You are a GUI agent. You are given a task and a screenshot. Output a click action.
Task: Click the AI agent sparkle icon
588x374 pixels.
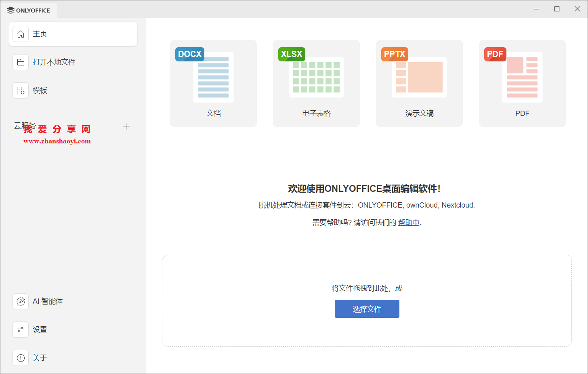tap(21, 301)
